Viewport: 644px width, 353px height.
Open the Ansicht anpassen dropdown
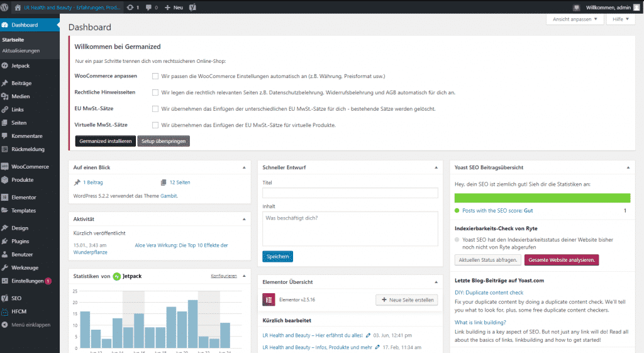click(x=575, y=20)
